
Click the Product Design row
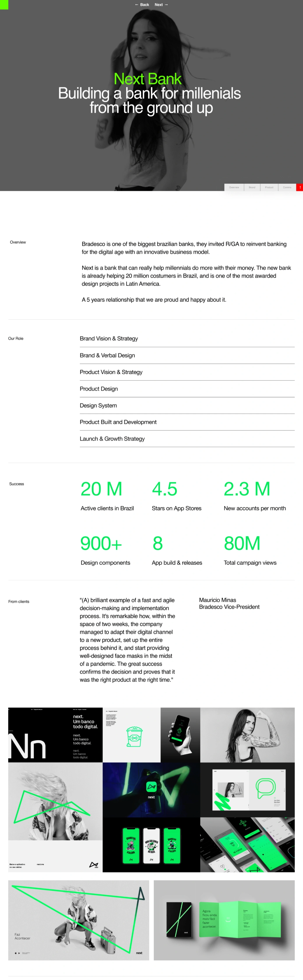(x=187, y=389)
